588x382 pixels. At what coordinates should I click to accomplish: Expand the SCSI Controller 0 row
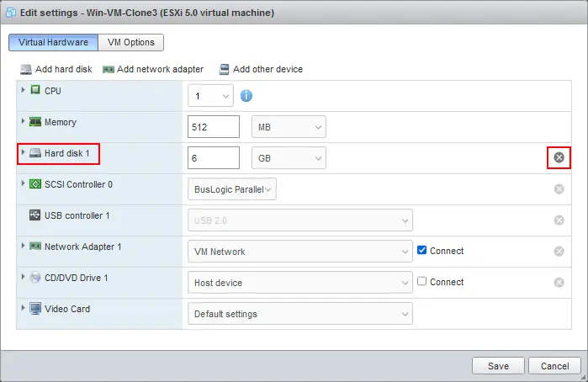pyautogui.click(x=23, y=183)
